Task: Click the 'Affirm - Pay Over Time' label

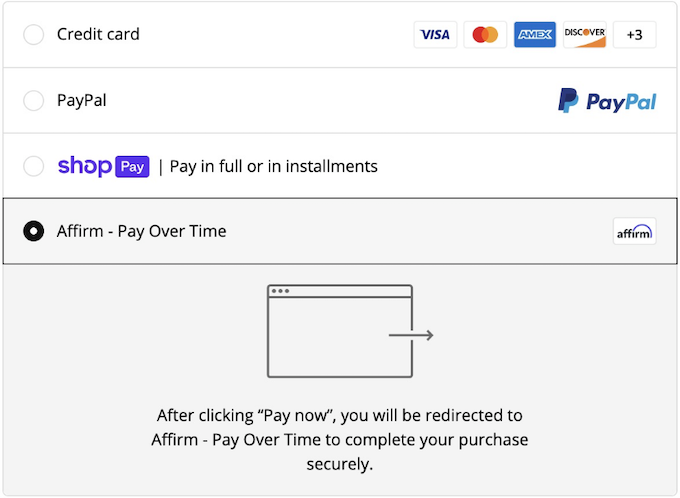Action: coord(141,232)
